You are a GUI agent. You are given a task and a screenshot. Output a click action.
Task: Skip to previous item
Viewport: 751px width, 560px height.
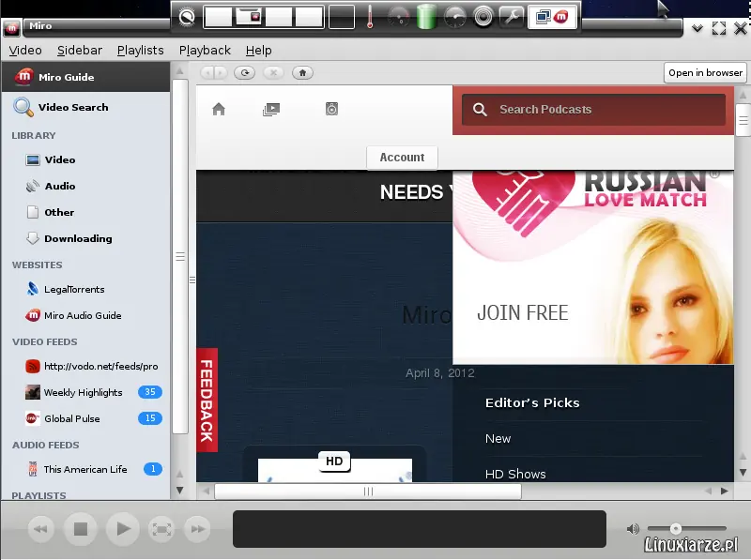click(40, 529)
